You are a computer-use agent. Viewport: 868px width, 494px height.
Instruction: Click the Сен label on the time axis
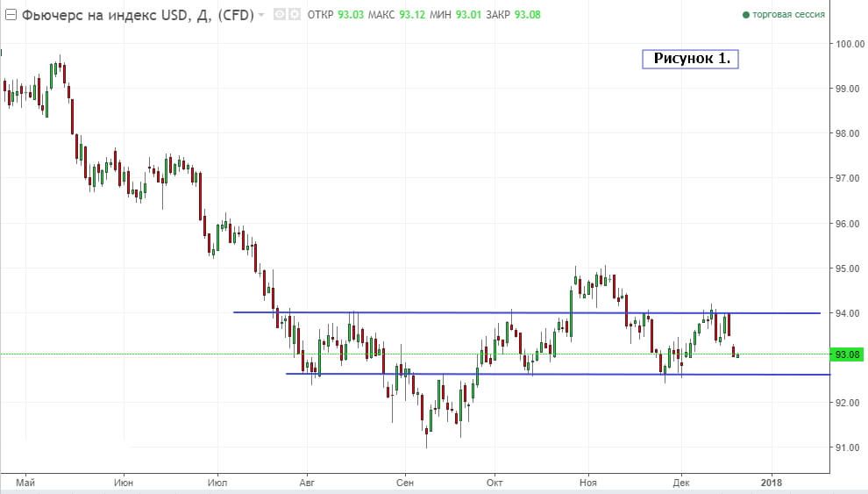404,482
